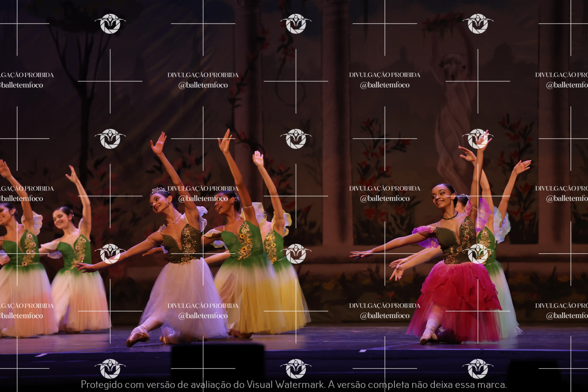The width and height of the screenshot is (588, 392).
Task: Click the logo watermark on the pink dancer's bodice
Action: click(x=478, y=254)
